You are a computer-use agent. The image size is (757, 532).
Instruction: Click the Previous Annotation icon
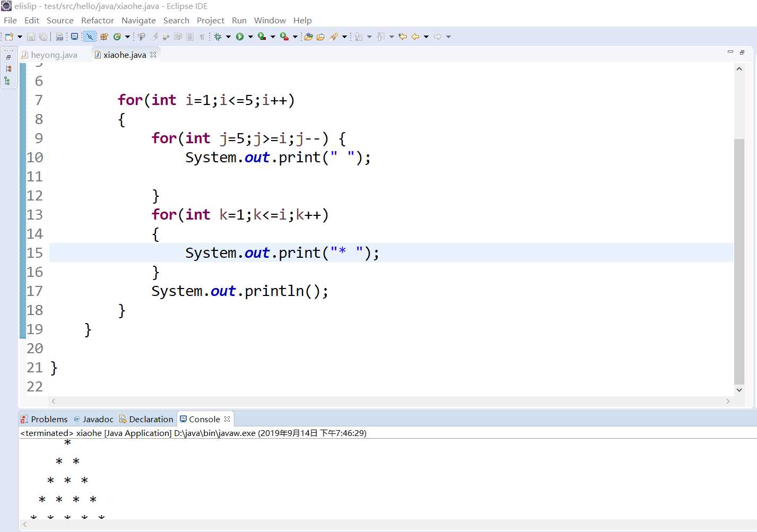tap(380, 37)
